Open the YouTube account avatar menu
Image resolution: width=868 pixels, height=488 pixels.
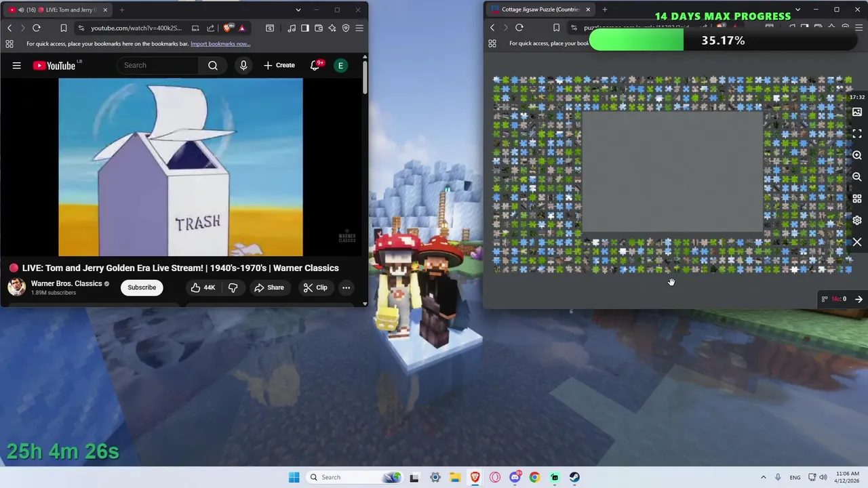coord(340,66)
